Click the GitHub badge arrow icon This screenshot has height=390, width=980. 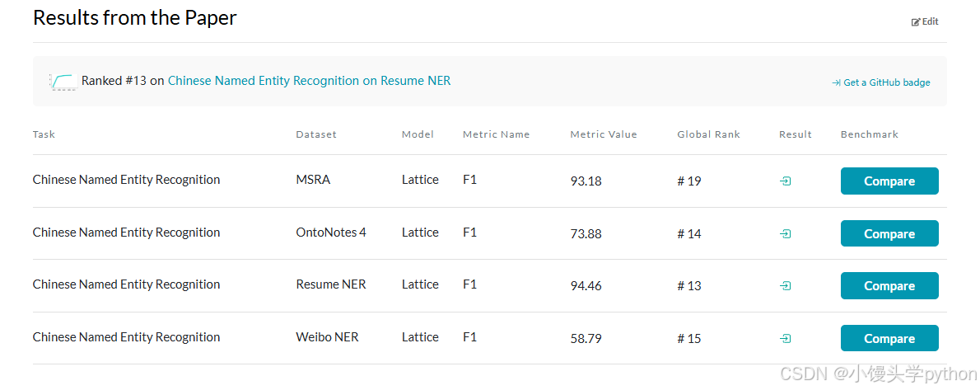(x=836, y=82)
